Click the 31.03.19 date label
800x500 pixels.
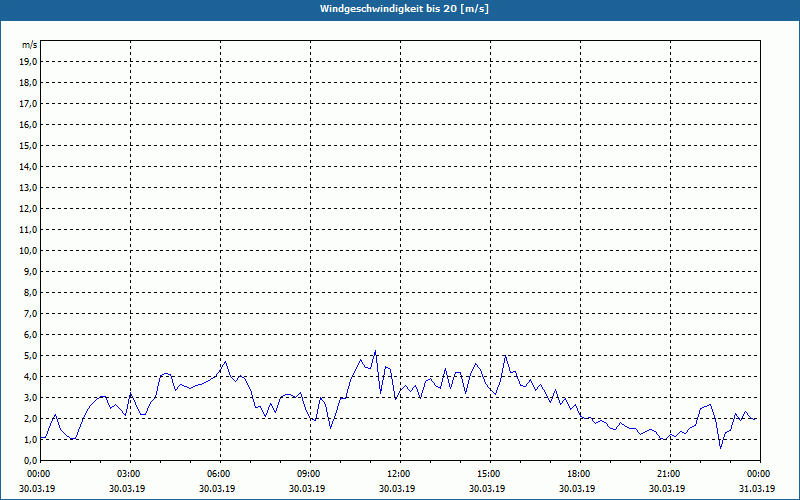click(757, 489)
